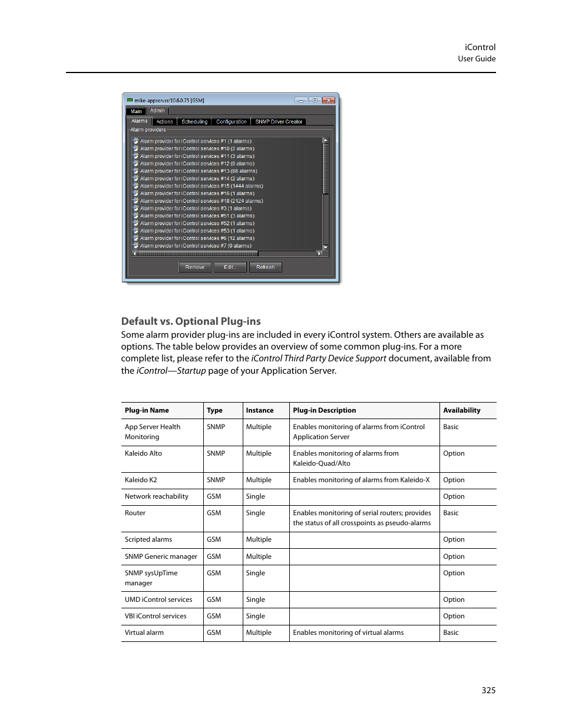The height and width of the screenshot is (728, 562).
Task: Select row 'services #51 (3 alarms)'
Action: coord(227,216)
